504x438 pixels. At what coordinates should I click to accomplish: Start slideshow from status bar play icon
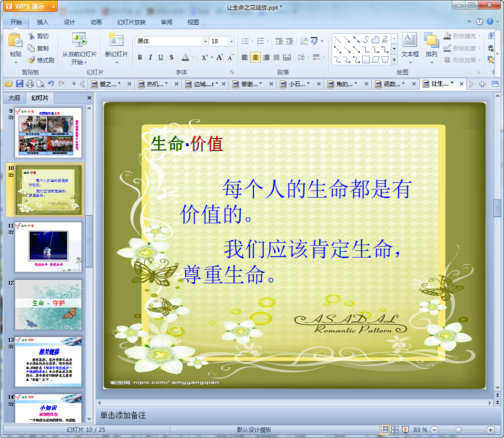(x=405, y=429)
